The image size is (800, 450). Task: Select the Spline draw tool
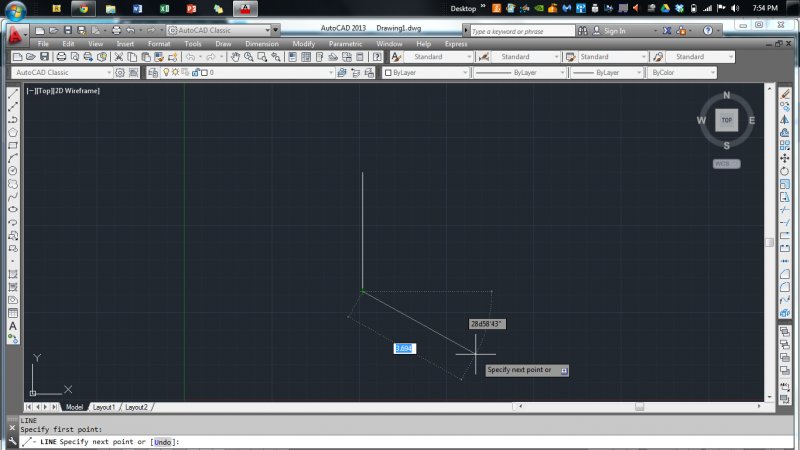pos(13,196)
